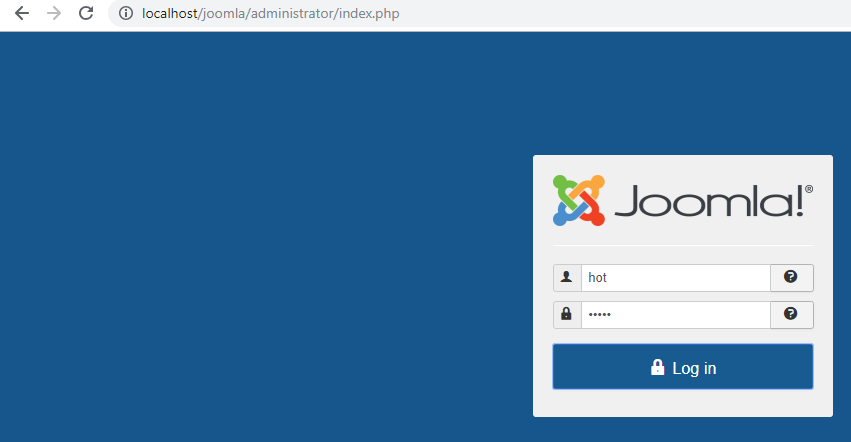Image resolution: width=851 pixels, height=442 pixels.
Task: Open the password help question mark
Action: click(x=791, y=315)
